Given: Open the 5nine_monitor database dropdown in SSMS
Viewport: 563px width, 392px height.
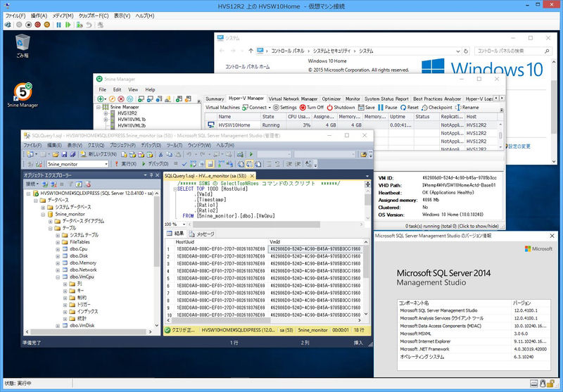Looking at the screenshot, I should (106, 164).
